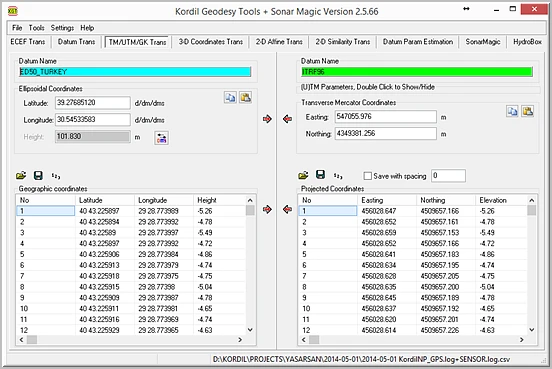
Task: Click the Longitude column header
Action: [164, 200]
